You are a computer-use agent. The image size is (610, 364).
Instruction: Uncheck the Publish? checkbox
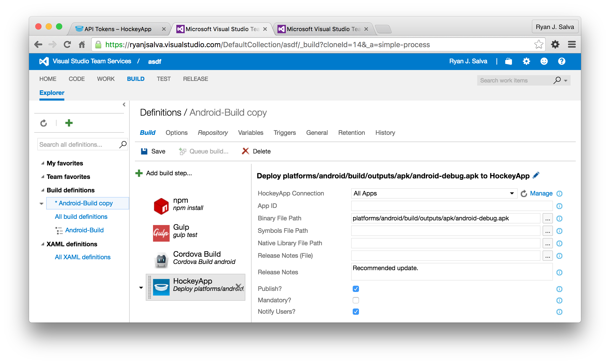356,289
